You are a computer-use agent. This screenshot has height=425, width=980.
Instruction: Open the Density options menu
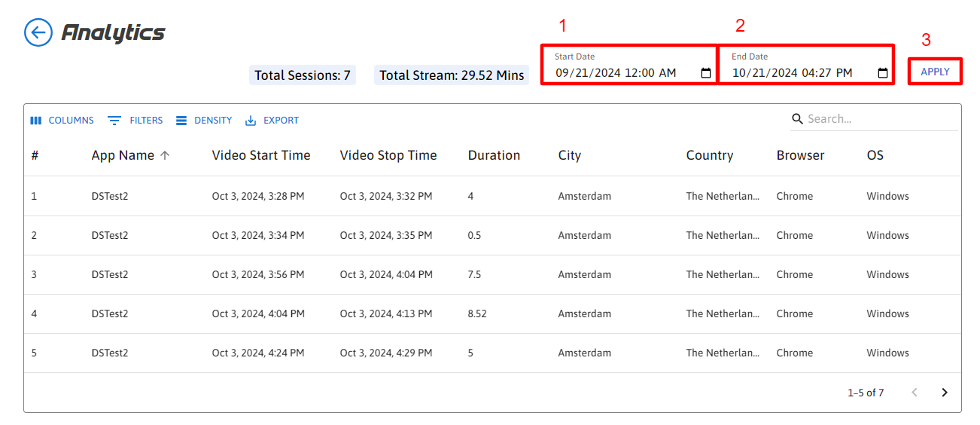click(x=204, y=121)
